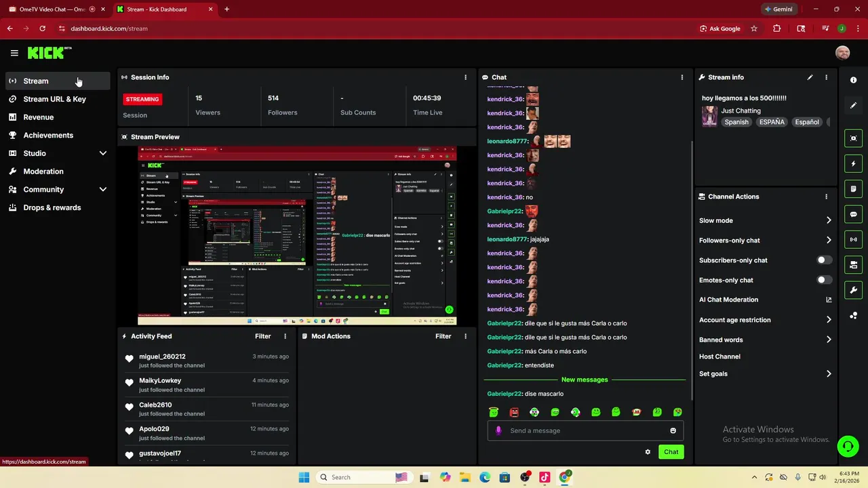Open Moderation page in sidebar
Image resolution: width=868 pixels, height=488 pixels.
[58, 171]
